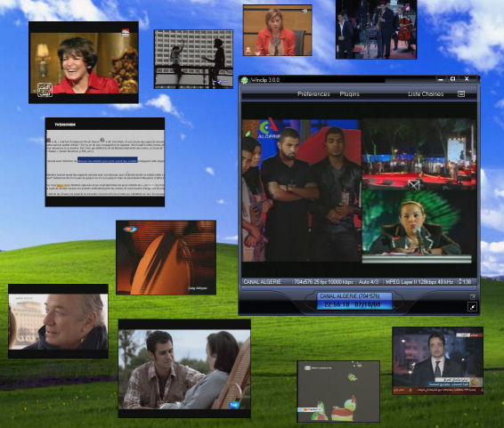
Task: Click the MPEG Layer II audio info field
Action: pos(419,281)
